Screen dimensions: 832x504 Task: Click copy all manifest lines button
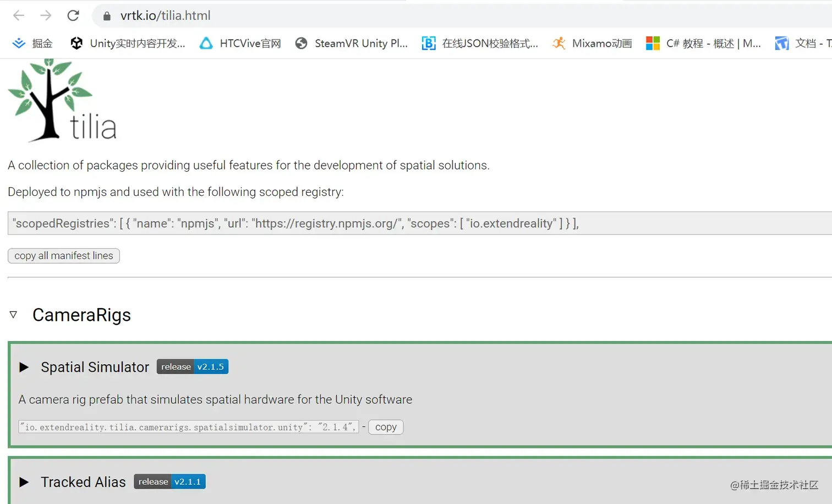coord(64,256)
